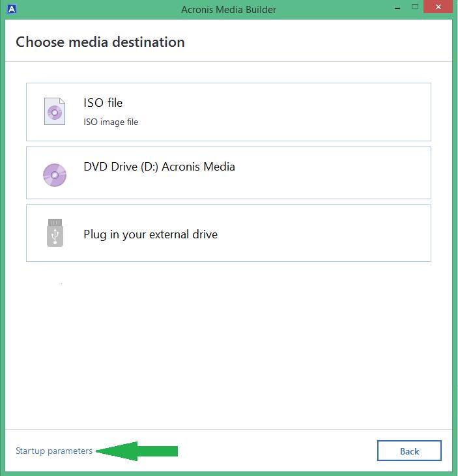Click the Acronis logo in title bar

click(12, 9)
